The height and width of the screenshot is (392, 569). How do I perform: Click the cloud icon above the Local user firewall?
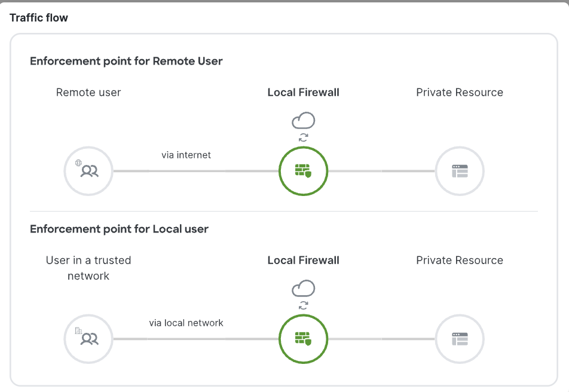[304, 289]
